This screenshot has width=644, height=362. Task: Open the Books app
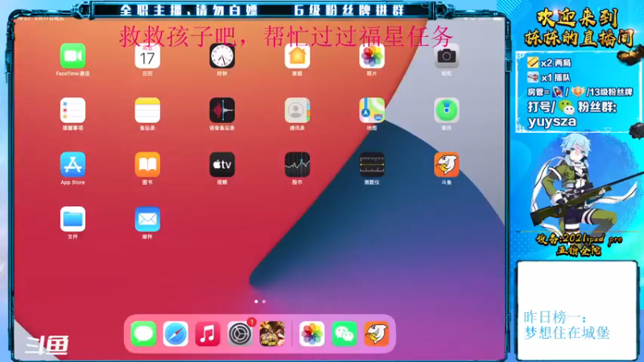147,165
